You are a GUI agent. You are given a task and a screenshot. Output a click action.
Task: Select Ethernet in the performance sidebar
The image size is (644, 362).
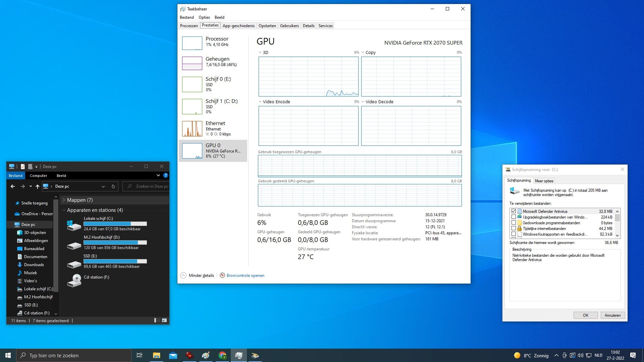[x=213, y=128]
